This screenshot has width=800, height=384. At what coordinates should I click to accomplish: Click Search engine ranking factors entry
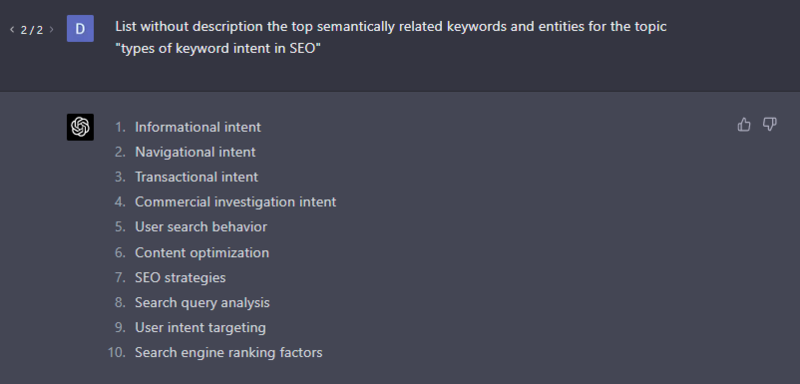229,352
